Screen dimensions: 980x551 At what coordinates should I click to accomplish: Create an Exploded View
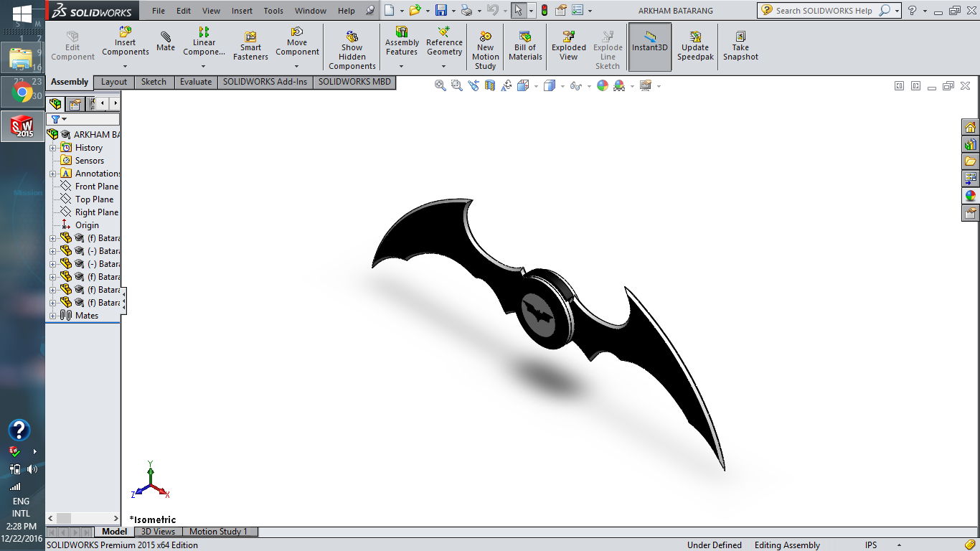point(569,47)
